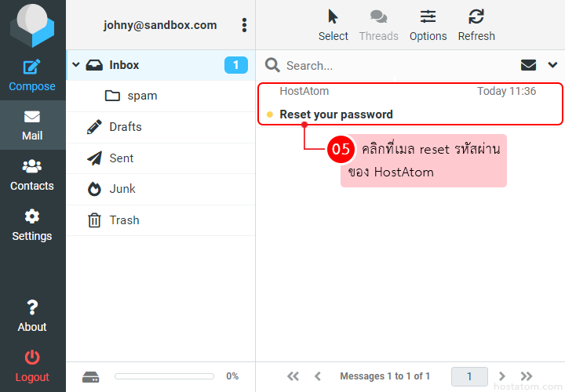
Task: Expand the mail filter dropdown arrow
Action: [552, 65]
